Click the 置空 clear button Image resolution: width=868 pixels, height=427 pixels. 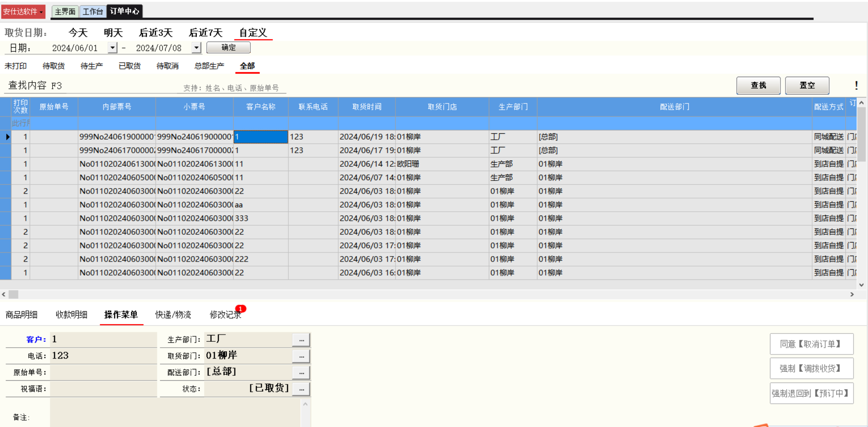tap(807, 85)
